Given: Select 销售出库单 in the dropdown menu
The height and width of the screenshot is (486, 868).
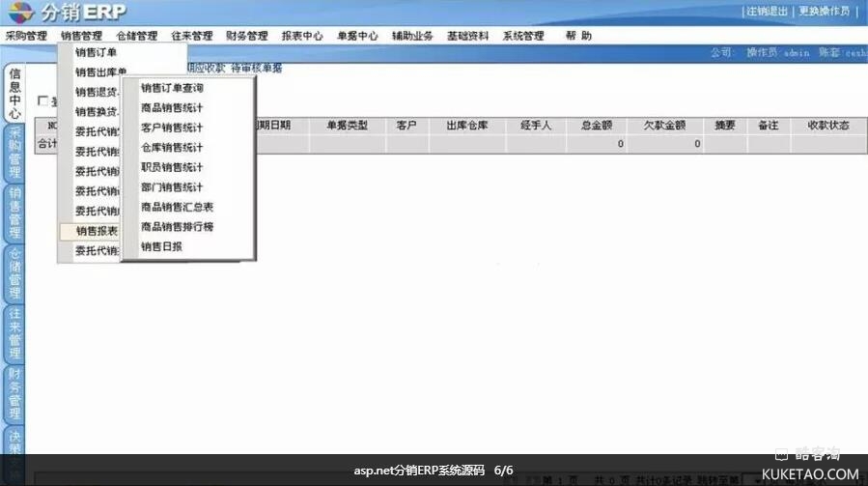Looking at the screenshot, I should point(100,72).
